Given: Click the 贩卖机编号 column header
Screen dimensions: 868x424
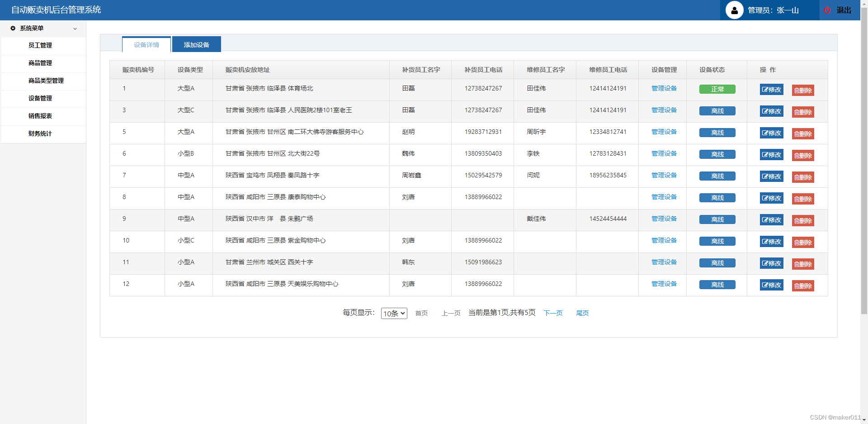Looking at the screenshot, I should [x=138, y=70].
